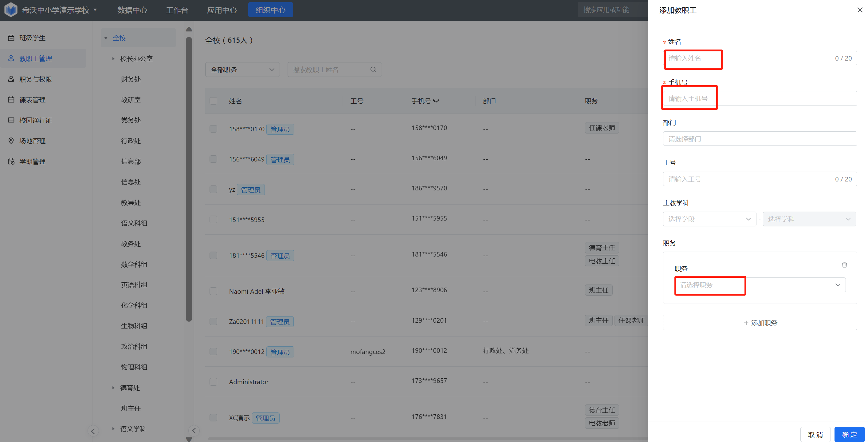Open the 请选择职务 dropdown
The image size is (868, 442).
click(760, 285)
